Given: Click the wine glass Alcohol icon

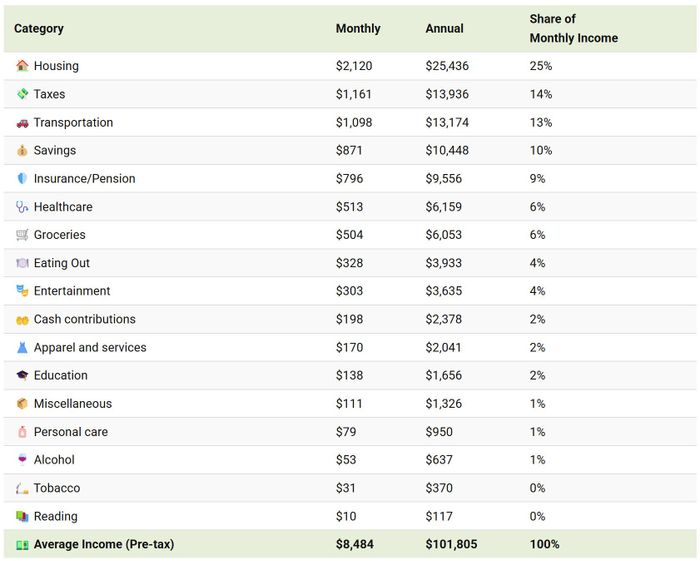Looking at the screenshot, I should click(x=22, y=460).
